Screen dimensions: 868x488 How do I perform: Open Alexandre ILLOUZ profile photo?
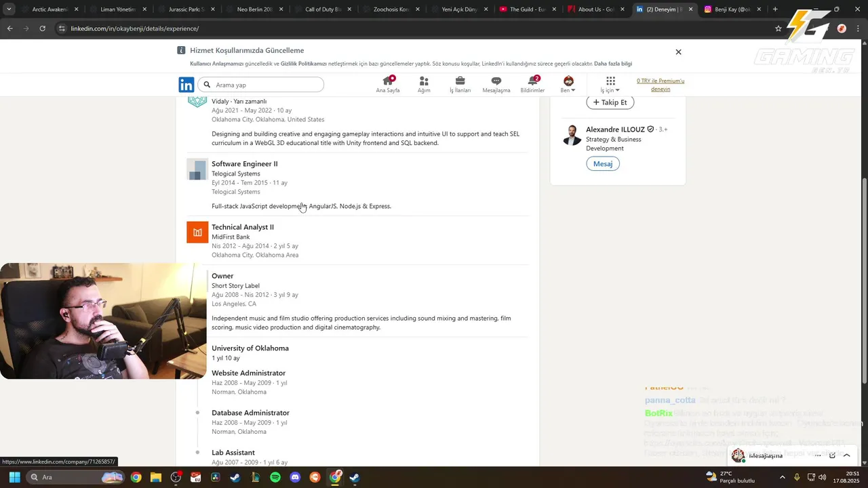pos(572,135)
